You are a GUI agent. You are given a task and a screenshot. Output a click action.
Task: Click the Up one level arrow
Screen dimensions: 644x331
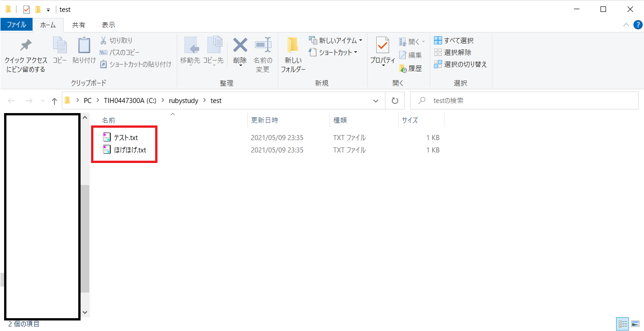(54, 101)
